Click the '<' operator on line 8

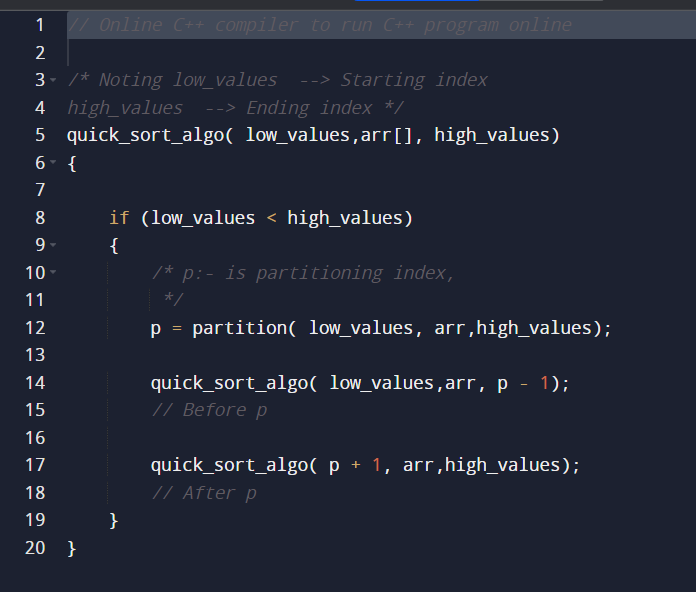[271, 218]
